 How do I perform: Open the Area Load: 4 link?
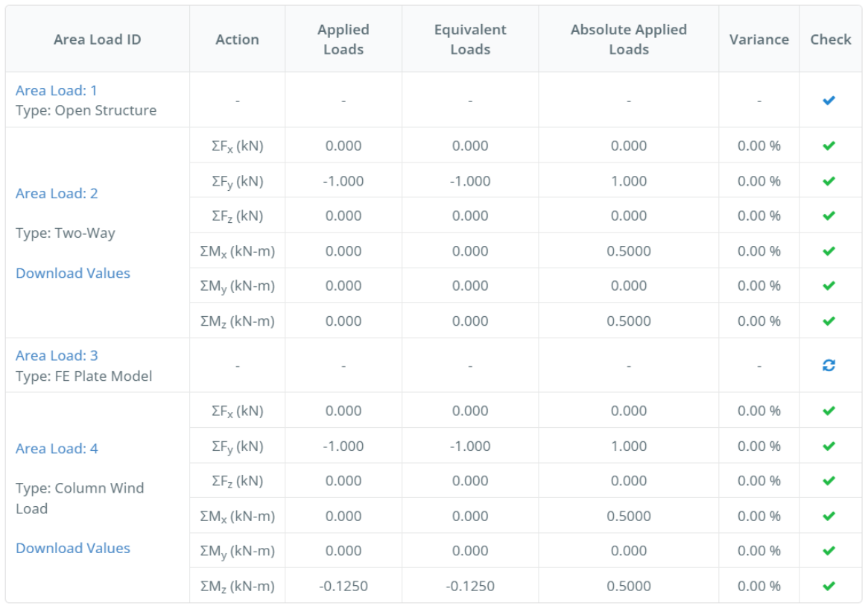57,448
